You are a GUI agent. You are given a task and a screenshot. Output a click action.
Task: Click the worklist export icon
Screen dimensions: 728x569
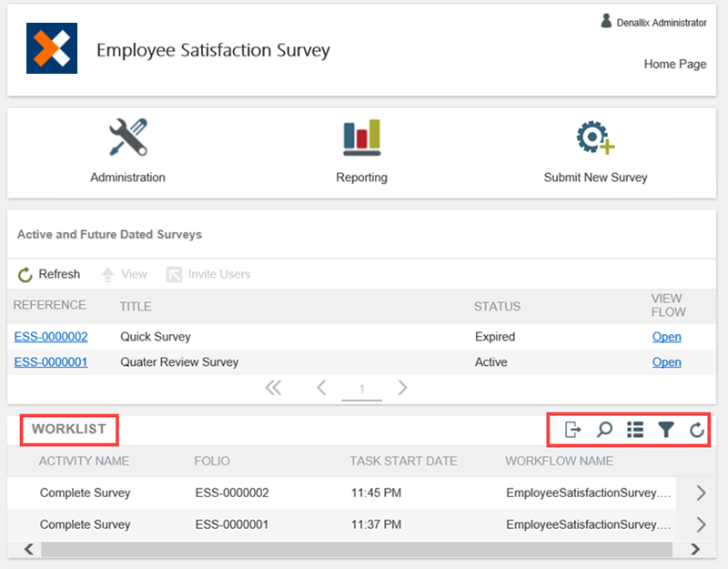click(573, 430)
